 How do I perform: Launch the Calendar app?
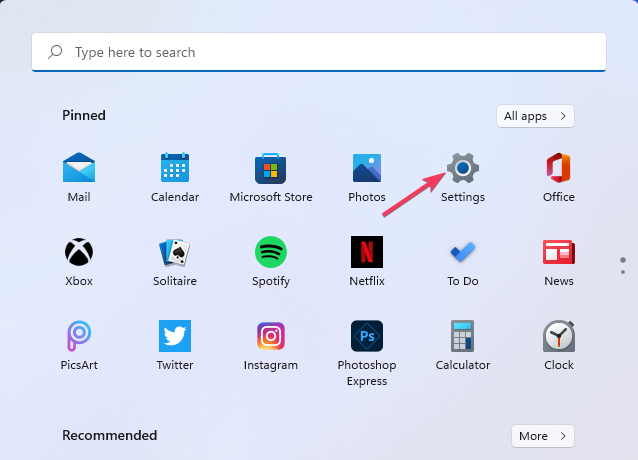point(175,168)
